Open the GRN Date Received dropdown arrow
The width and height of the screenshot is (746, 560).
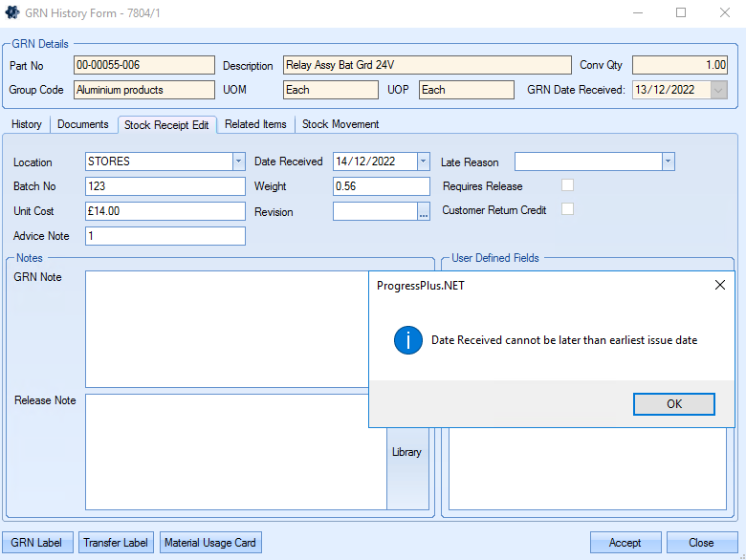click(x=718, y=90)
